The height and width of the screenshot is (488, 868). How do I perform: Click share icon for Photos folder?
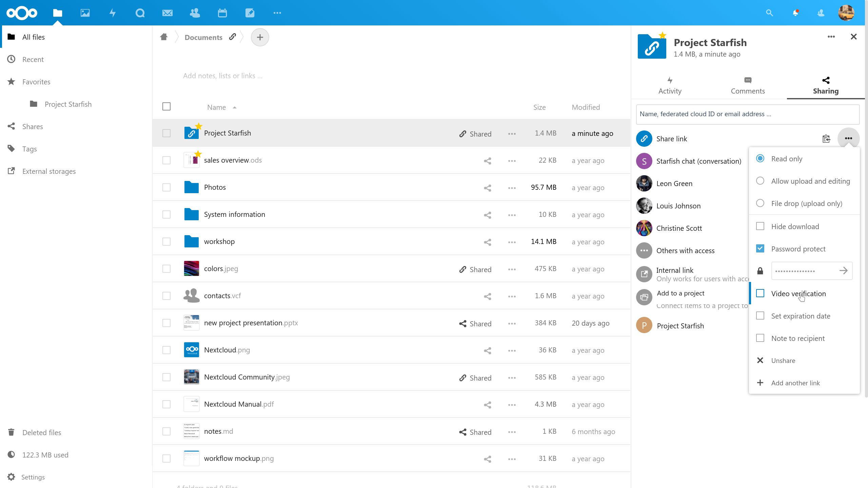(x=487, y=188)
